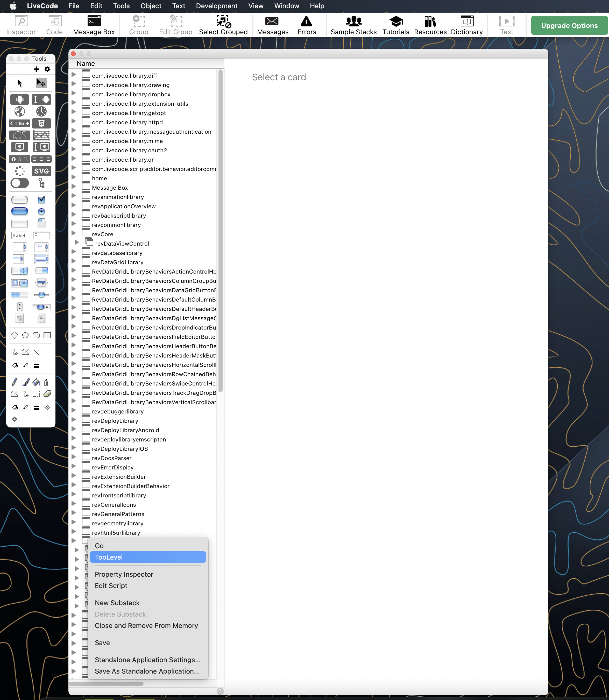Open Resources from toolbar
This screenshot has width=609, height=700.
pyautogui.click(x=430, y=25)
